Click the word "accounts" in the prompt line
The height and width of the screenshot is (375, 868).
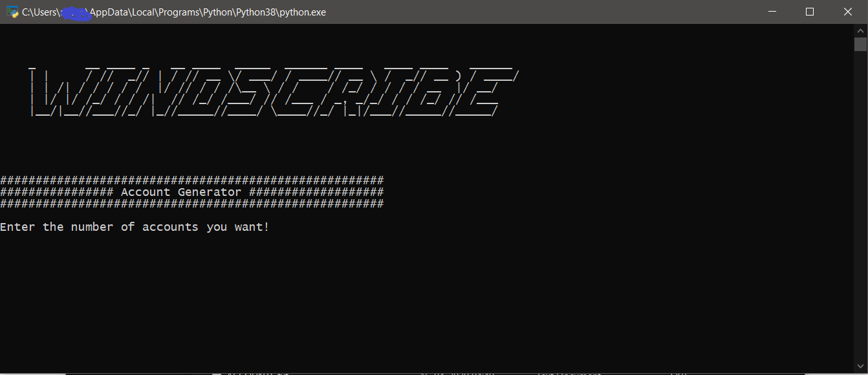170,227
